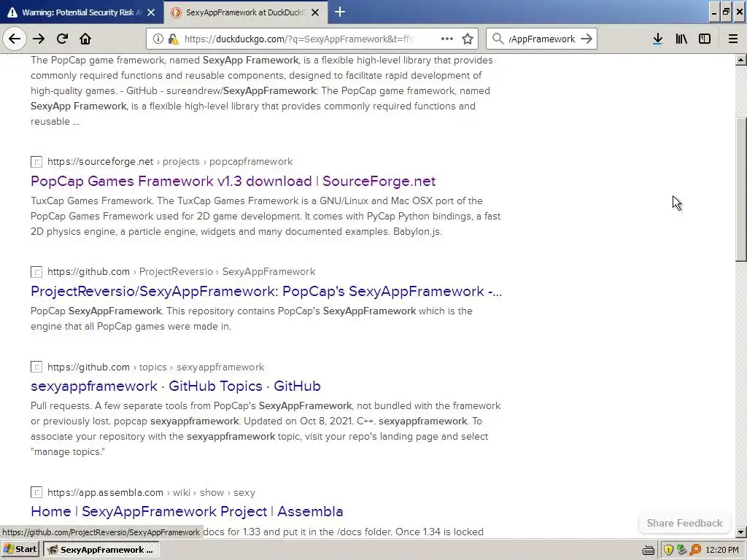This screenshot has width=747, height=560.
Task: Click the sourceforge.net projects popcapframework URL
Action: click(170, 161)
